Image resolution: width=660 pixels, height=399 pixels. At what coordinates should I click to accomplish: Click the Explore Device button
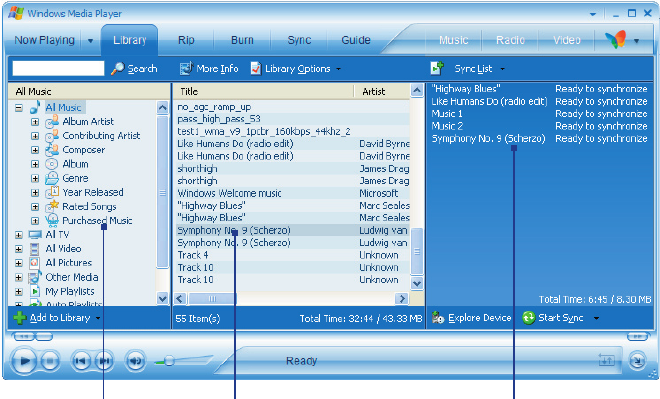click(472, 318)
